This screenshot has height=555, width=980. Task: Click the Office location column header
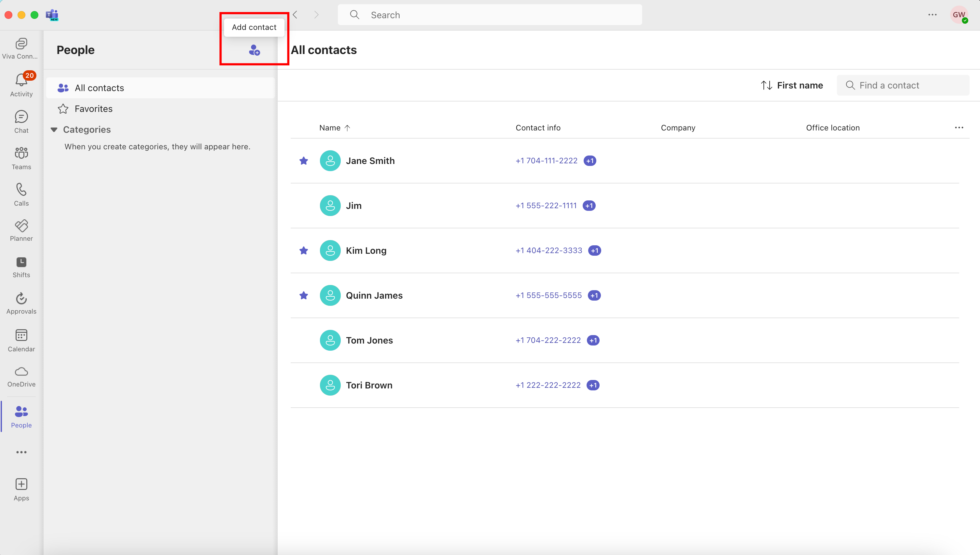833,128
